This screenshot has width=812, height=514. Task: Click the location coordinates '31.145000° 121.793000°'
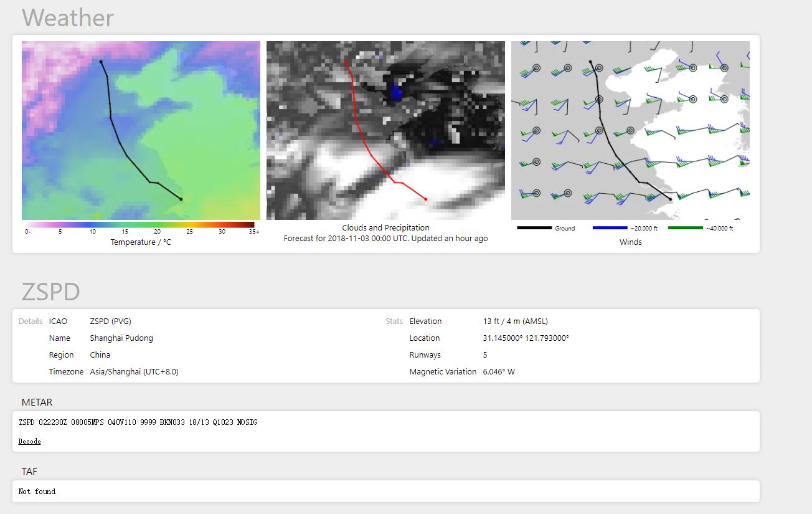pyautogui.click(x=526, y=338)
